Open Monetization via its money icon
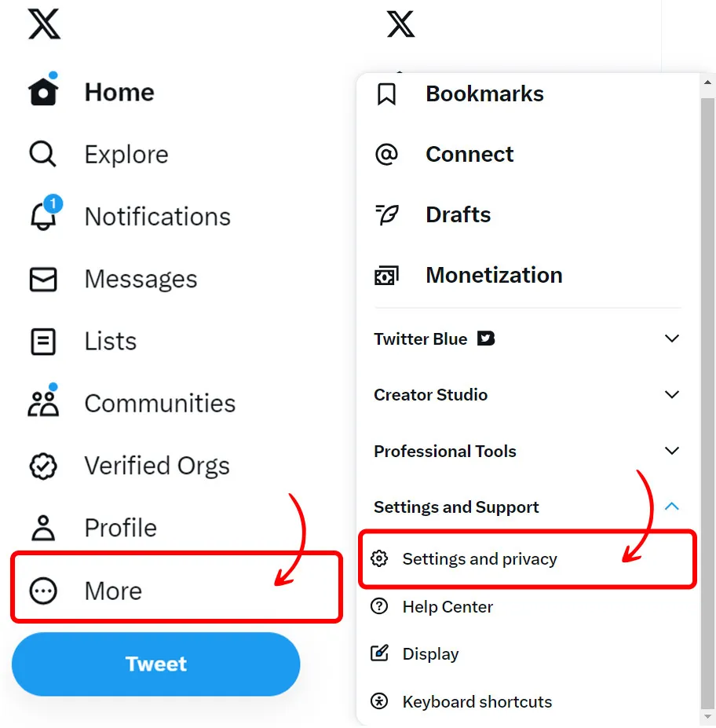Screen dimensions: 716x728 (x=386, y=275)
